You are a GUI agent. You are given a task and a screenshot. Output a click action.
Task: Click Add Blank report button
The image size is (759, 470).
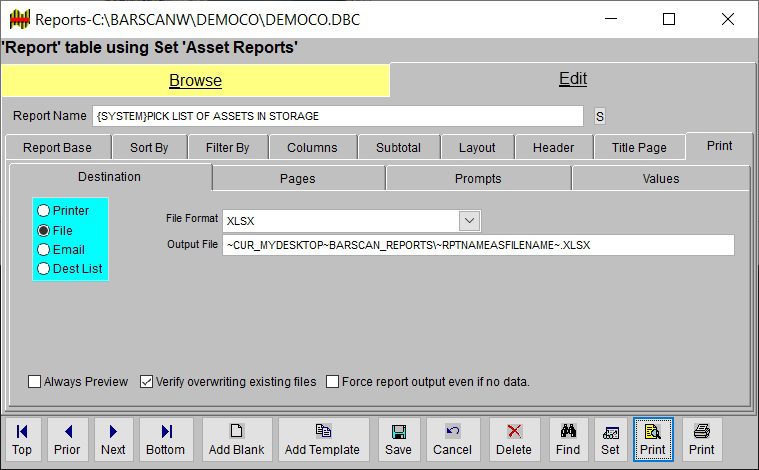point(237,440)
